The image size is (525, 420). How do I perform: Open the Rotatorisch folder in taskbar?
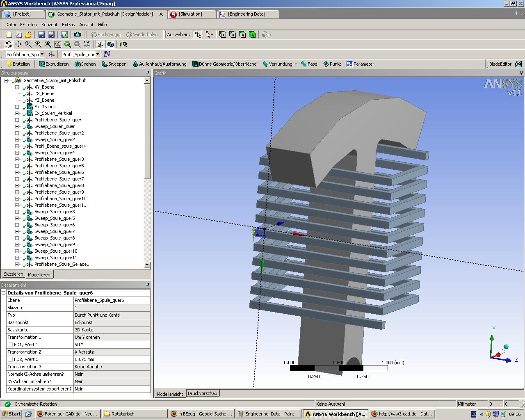click(x=135, y=414)
